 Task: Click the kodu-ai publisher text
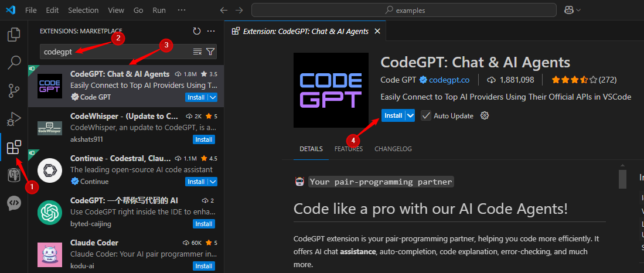82,266
